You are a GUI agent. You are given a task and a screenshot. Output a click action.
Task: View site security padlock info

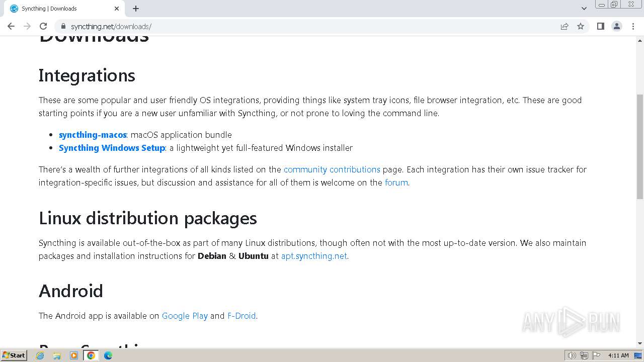click(x=63, y=26)
